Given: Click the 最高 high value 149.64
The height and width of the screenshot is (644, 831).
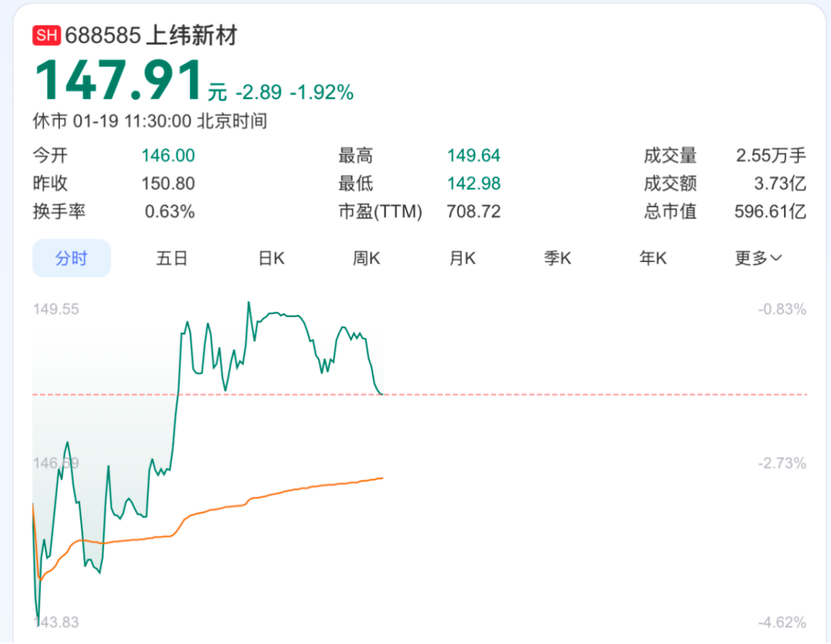Looking at the screenshot, I should pos(475,155).
